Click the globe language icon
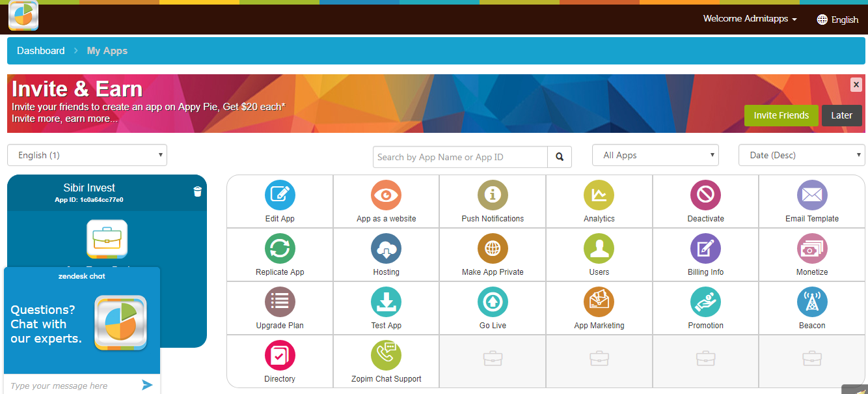The height and width of the screenshot is (394, 868). (822, 20)
